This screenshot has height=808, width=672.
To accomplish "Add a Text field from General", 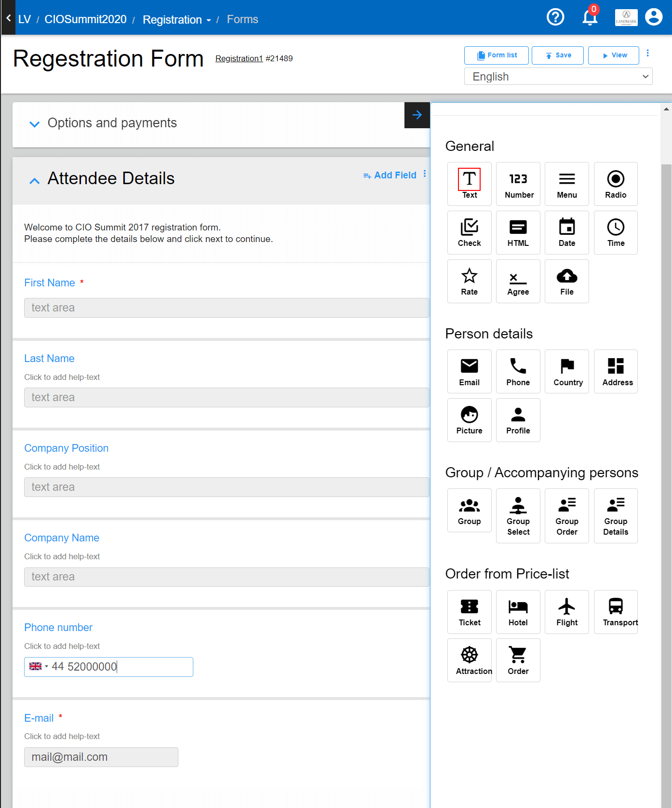I will [x=469, y=184].
